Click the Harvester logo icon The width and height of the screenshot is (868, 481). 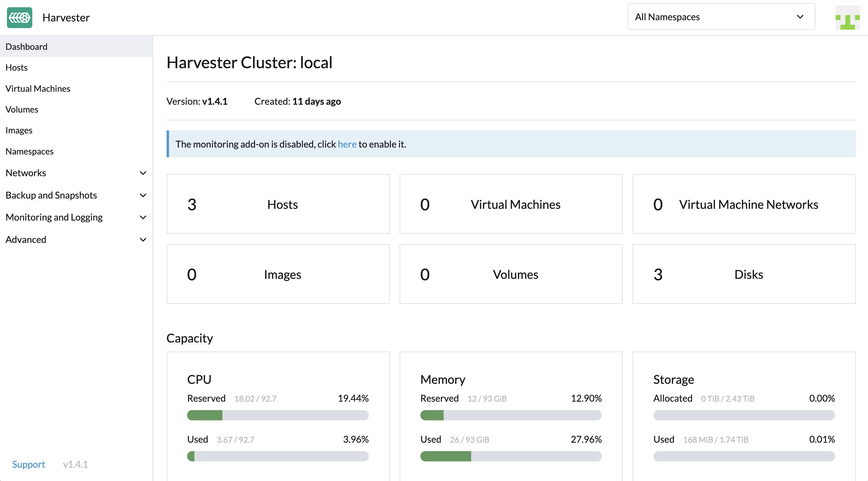click(x=20, y=18)
